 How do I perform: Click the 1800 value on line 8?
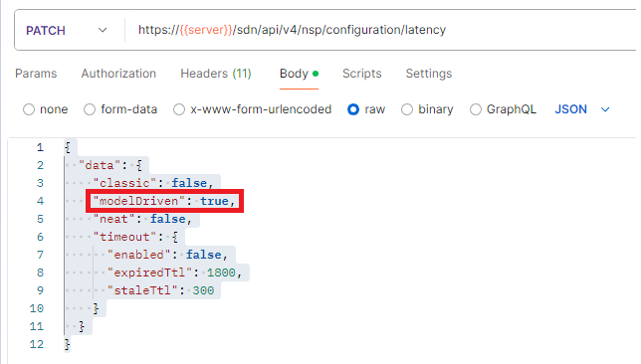click(221, 273)
